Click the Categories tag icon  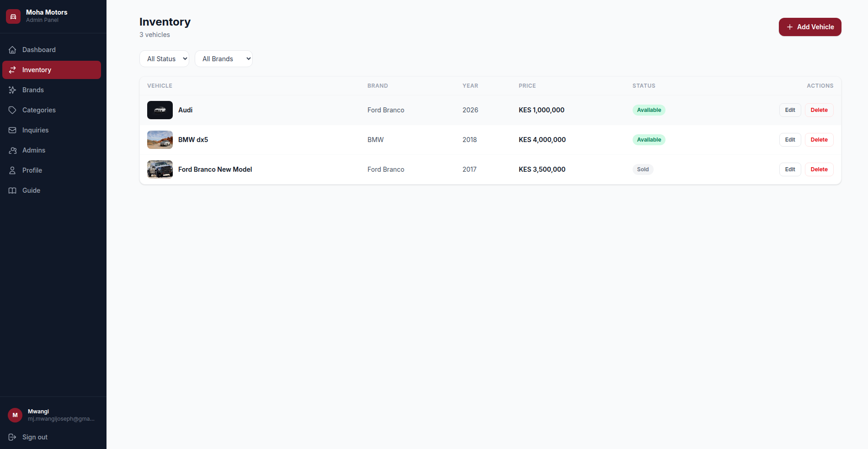tap(12, 110)
